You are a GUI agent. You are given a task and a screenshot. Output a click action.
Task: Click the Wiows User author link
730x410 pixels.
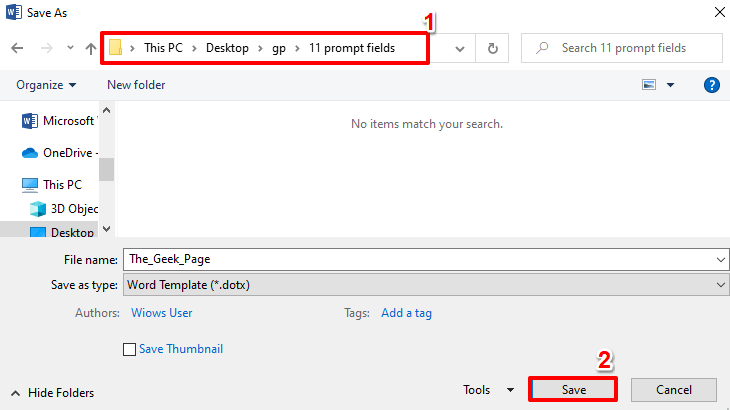pyautogui.click(x=162, y=313)
